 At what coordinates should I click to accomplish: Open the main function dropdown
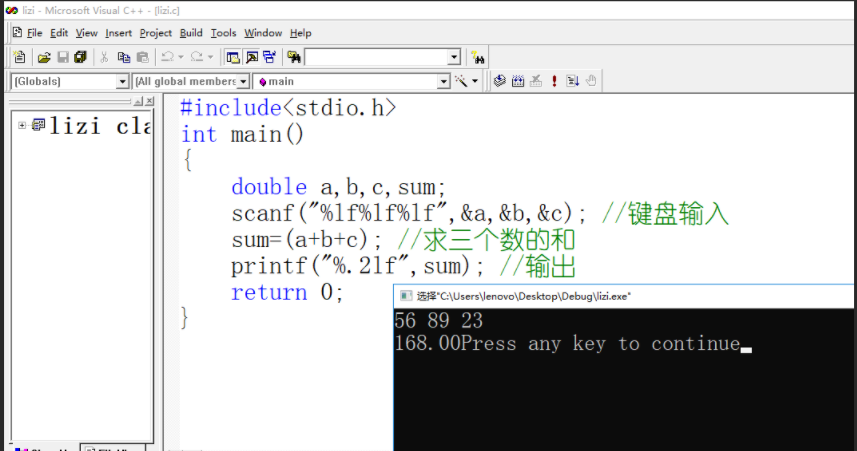click(x=444, y=81)
